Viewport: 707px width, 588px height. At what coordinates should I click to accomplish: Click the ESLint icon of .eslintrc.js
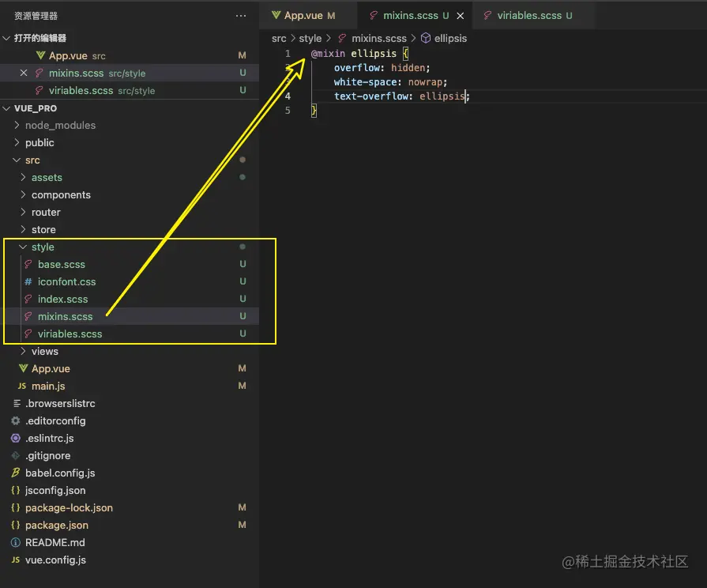pos(16,438)
